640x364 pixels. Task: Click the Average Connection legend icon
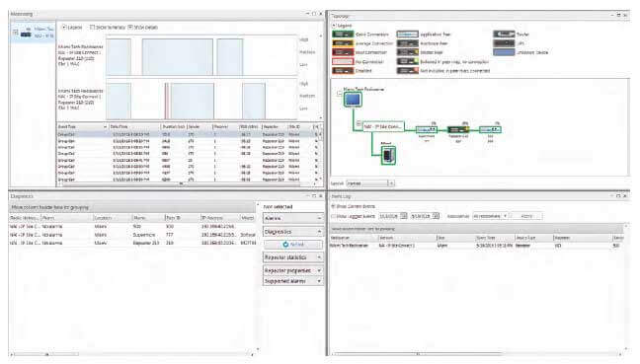[343, 43]
